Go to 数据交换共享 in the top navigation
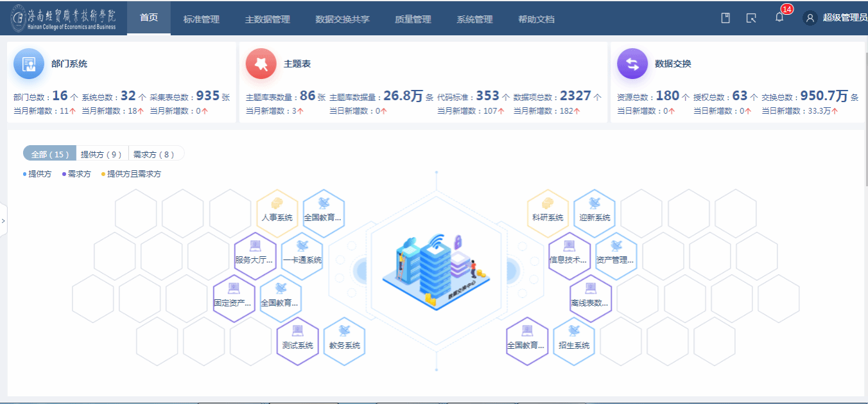The width and height of the screenshot is (868, 404). click(x=342, y=19)
